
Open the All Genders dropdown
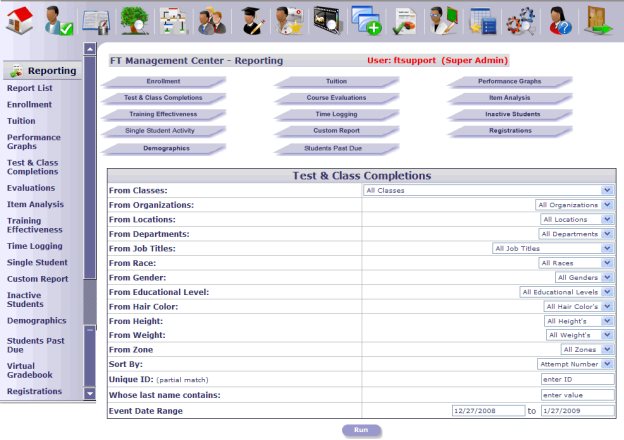tap(584, 277)
